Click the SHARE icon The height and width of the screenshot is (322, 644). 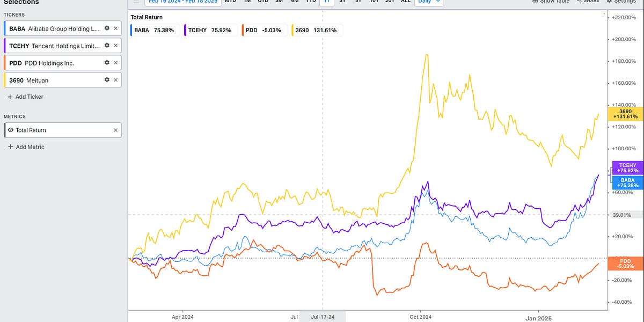tap(580, 2)
